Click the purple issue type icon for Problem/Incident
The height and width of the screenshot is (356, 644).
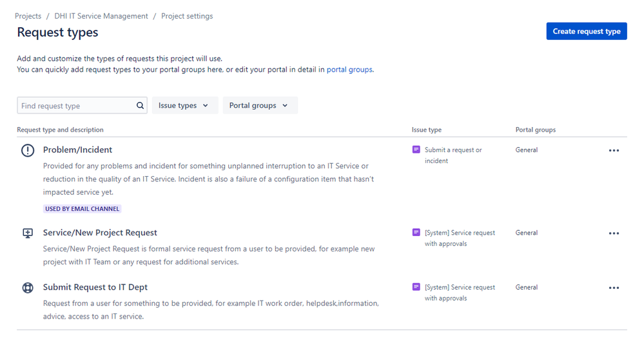[x=416, y=150]
